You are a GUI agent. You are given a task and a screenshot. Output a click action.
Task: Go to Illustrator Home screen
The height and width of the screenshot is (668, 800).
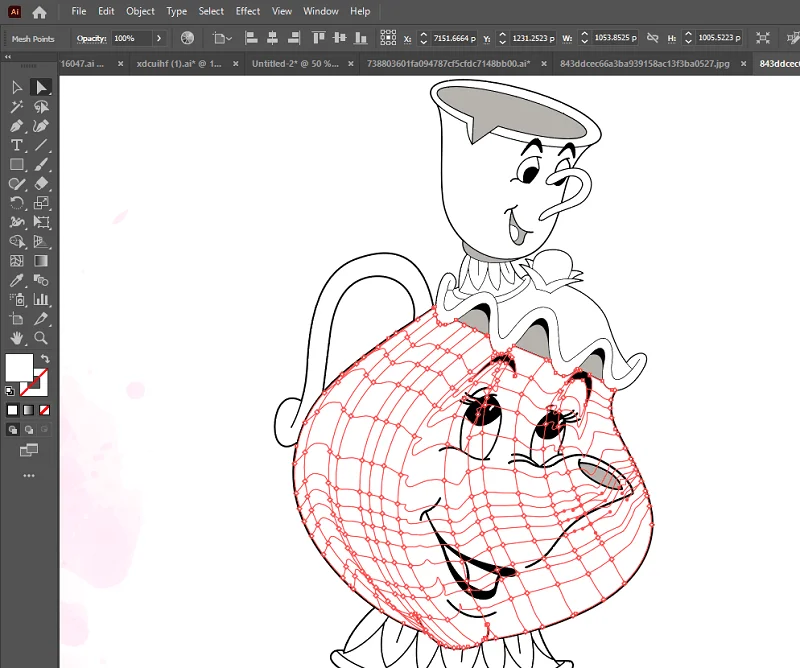coord(39,12)
